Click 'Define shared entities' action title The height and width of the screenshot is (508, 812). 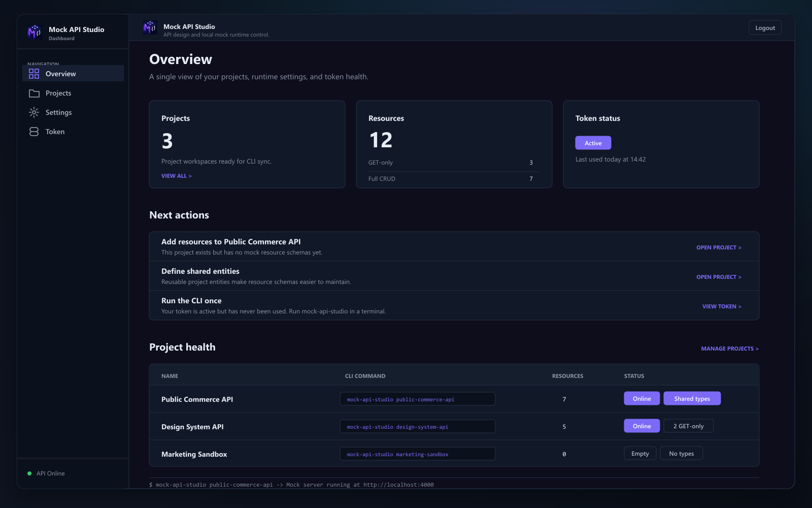tap(200, 271)
